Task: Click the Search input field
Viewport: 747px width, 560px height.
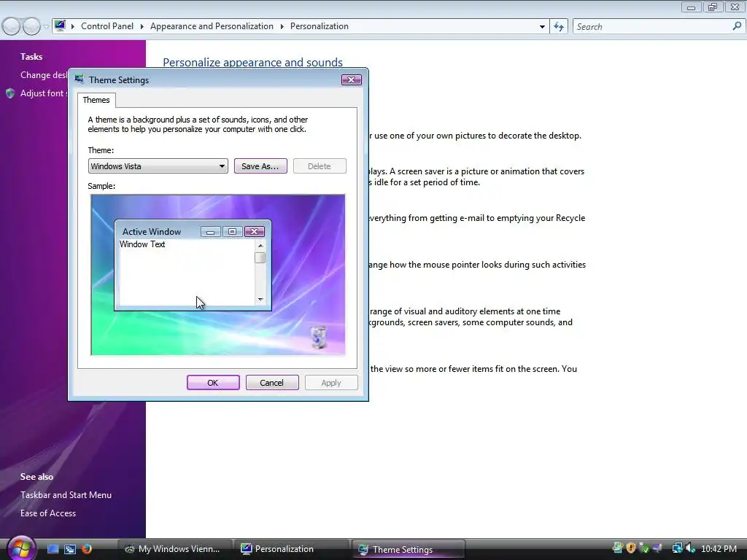Action: 653,27
